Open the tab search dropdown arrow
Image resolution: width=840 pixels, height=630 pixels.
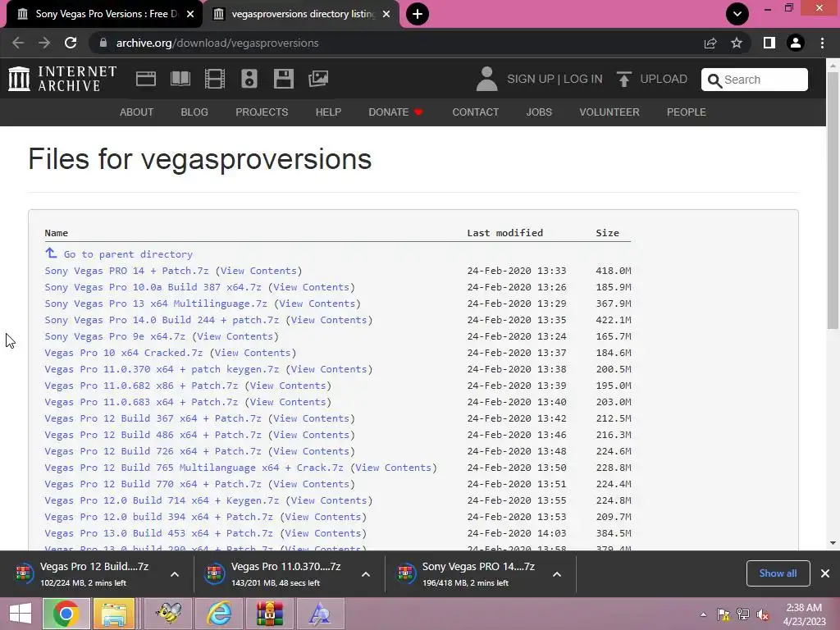(737, 14)
